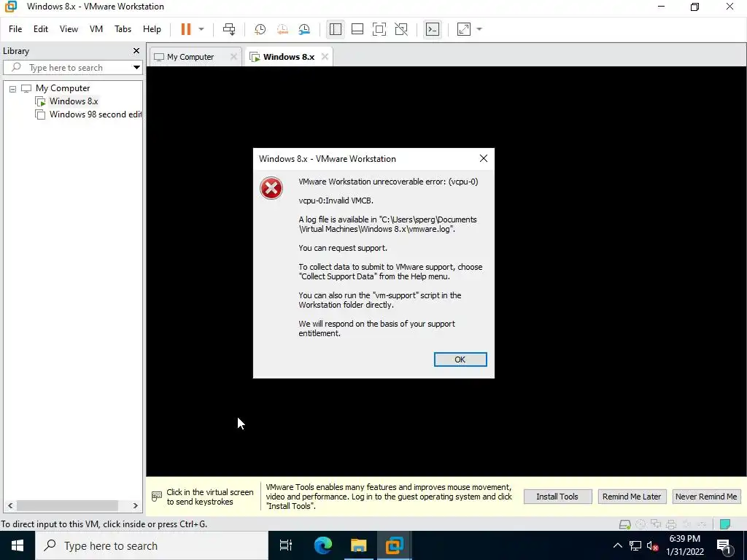747x560 pixels.
Task: Click the VMware Workstation taskbar icon
Action: click(x=395, y=545)
